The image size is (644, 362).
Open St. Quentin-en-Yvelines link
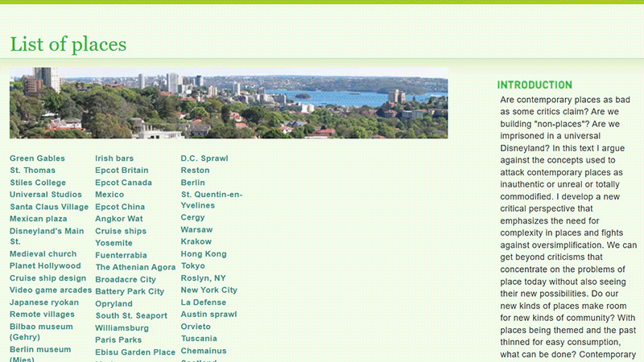[211, 200]
